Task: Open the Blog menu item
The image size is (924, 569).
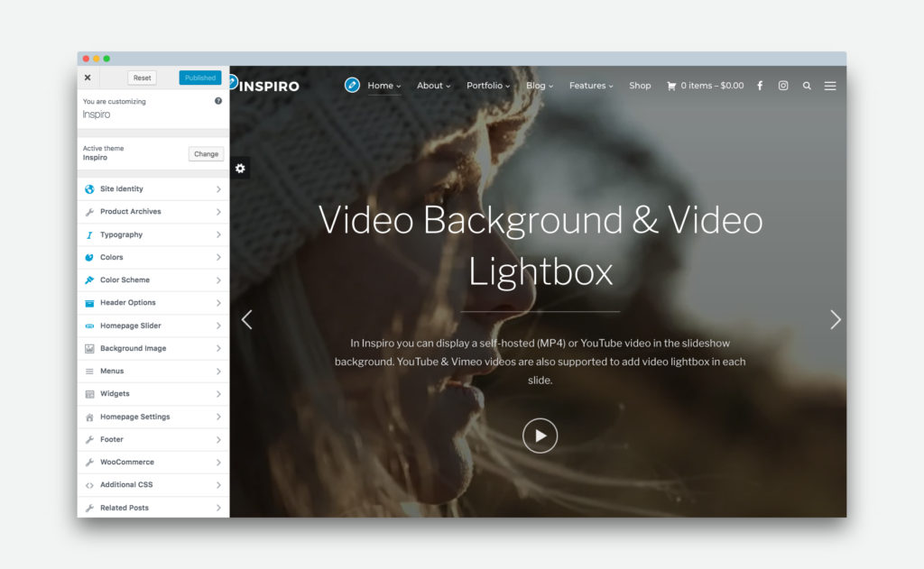Action: [540, 86]
